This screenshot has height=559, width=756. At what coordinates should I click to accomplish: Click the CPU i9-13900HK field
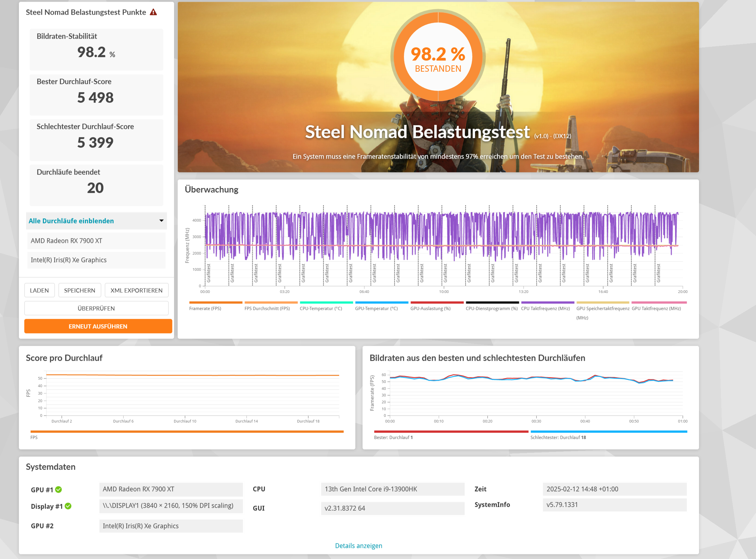393,489
